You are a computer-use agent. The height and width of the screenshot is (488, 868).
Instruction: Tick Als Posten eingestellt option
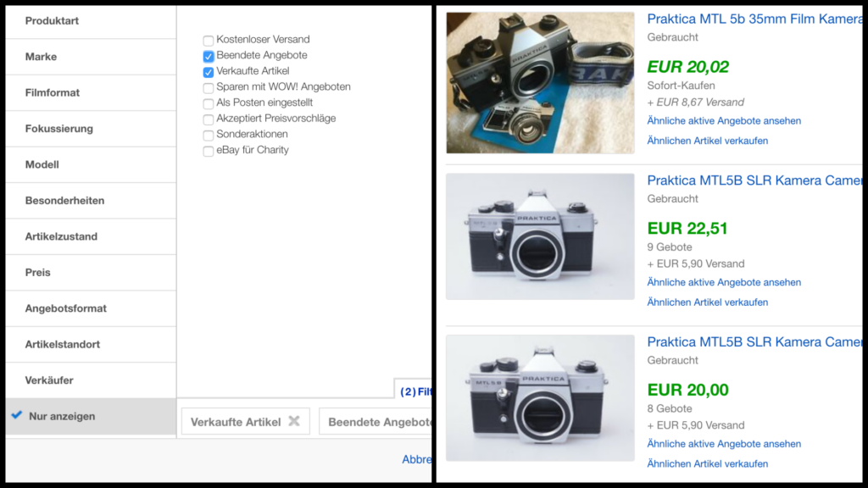point(209,103)
